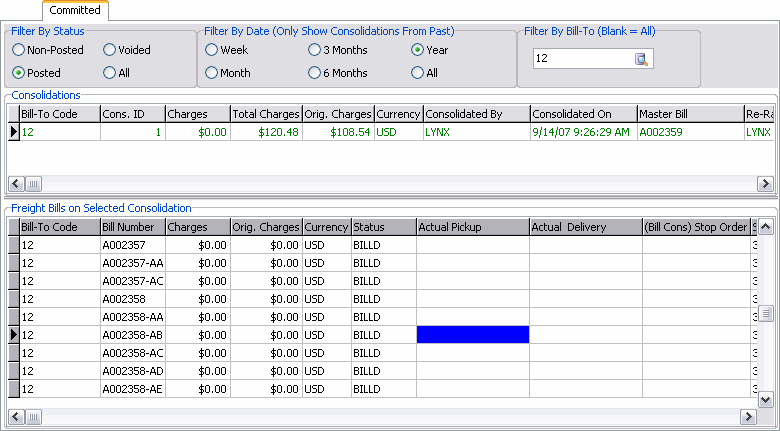Click the Consolidations Currency column header
The width and height of the screenshot is (780, 431).
(399, 114)
